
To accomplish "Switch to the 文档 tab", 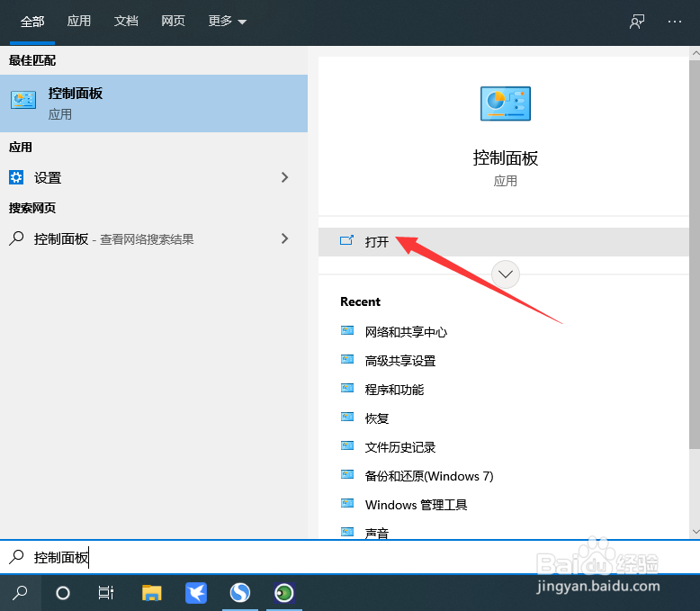I will pyautogui.click(x=126, y=21).
